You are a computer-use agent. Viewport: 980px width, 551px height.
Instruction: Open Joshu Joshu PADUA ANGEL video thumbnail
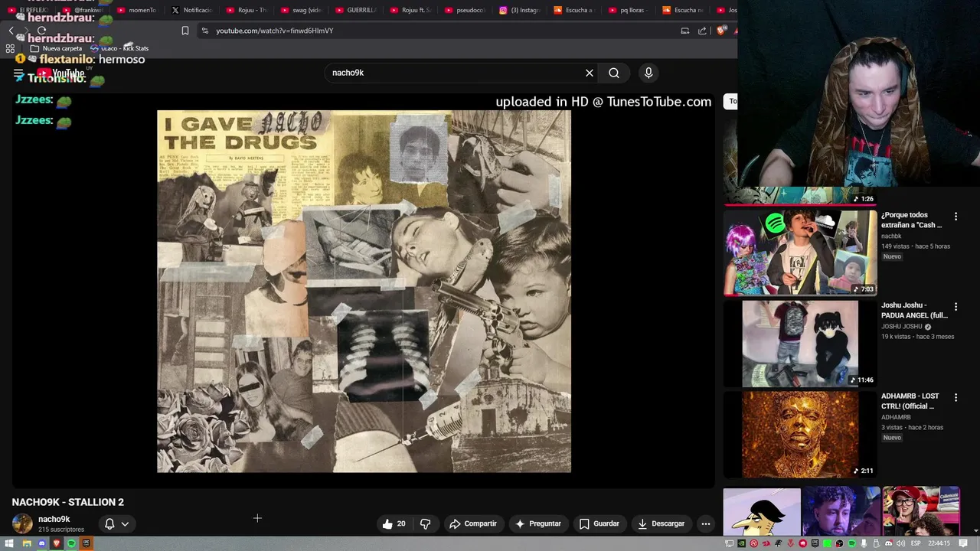tap(800, 343)
